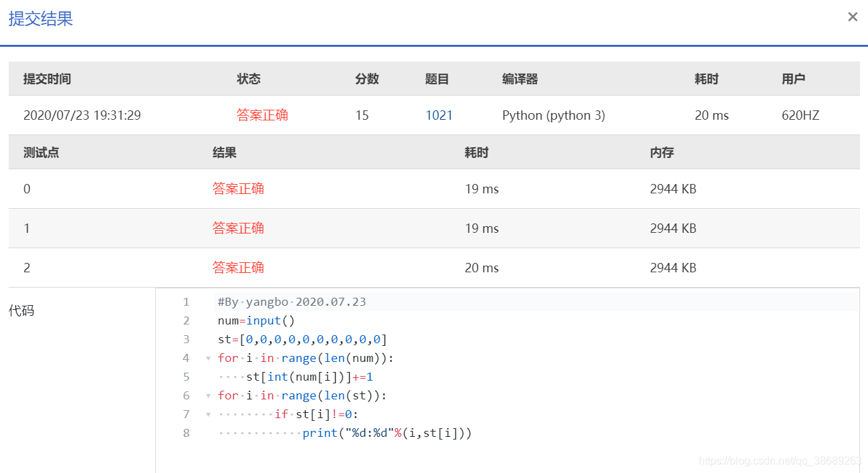Image resolution: width=868 pixels, height=473 pixels.
Task: Click the 提交结果 dialog title
Action: [41, 19]
